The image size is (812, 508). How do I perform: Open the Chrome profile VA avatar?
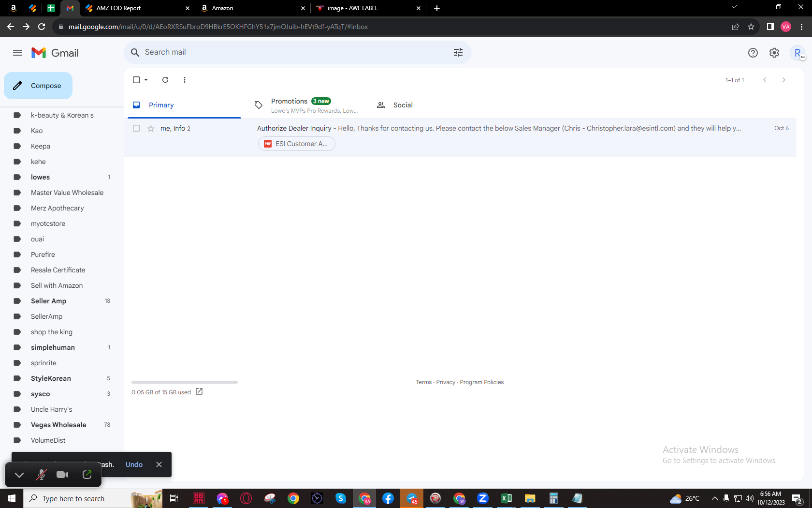pyautogui.click(x=786, y=27)
